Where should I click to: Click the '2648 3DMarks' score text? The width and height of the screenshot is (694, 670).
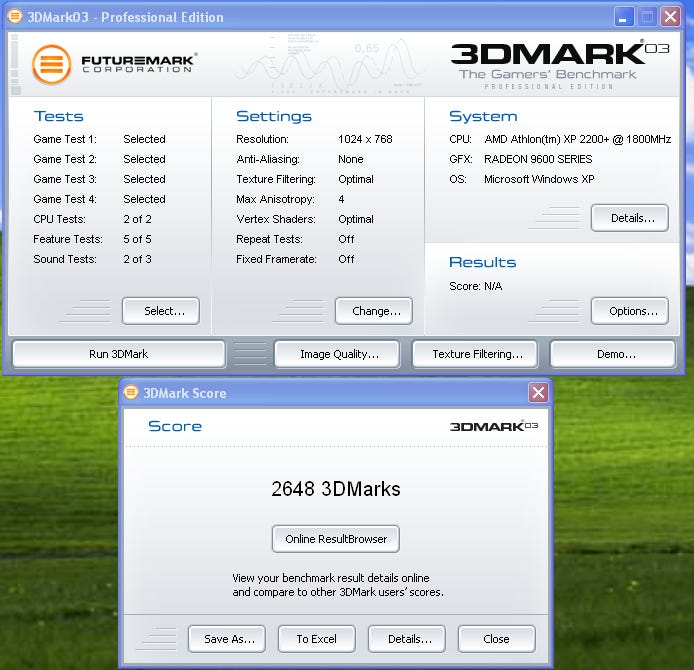point(336,489)
